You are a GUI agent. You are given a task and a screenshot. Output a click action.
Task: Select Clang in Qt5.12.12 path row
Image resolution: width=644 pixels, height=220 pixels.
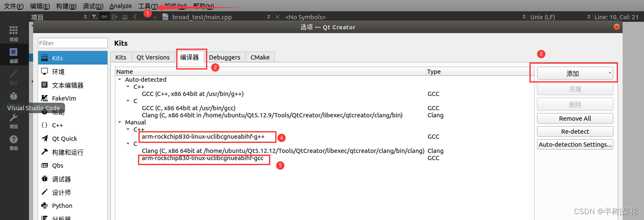pyautogui.click(x=283, y=151)
